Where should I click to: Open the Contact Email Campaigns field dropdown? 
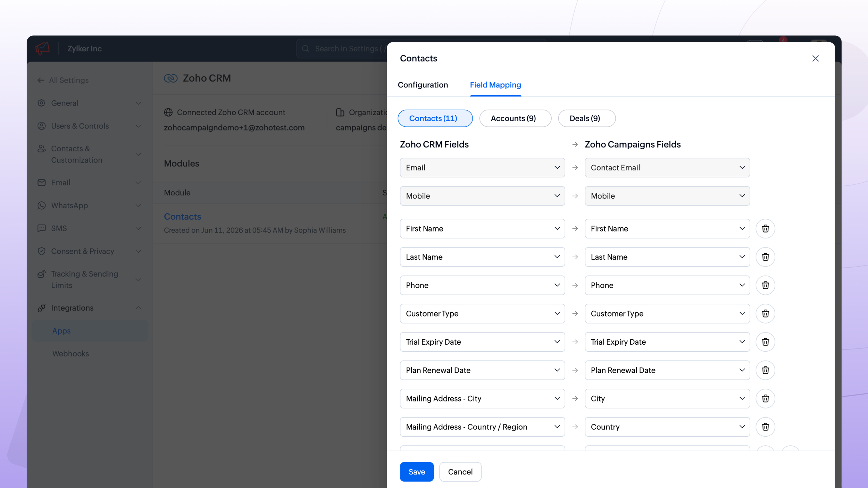667,168
